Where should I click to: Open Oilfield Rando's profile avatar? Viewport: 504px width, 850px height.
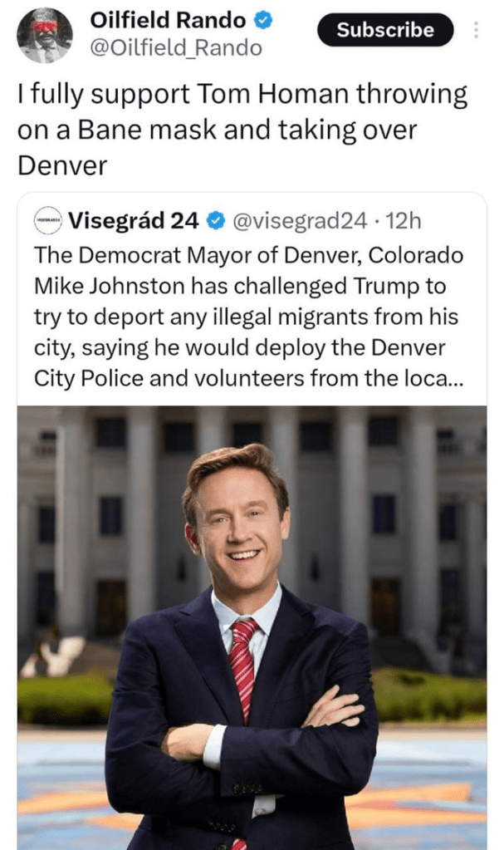[45, 35]
